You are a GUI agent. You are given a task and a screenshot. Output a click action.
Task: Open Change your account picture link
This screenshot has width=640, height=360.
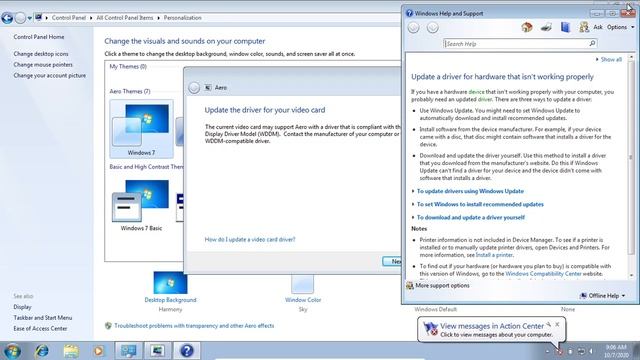pos(49,76)
